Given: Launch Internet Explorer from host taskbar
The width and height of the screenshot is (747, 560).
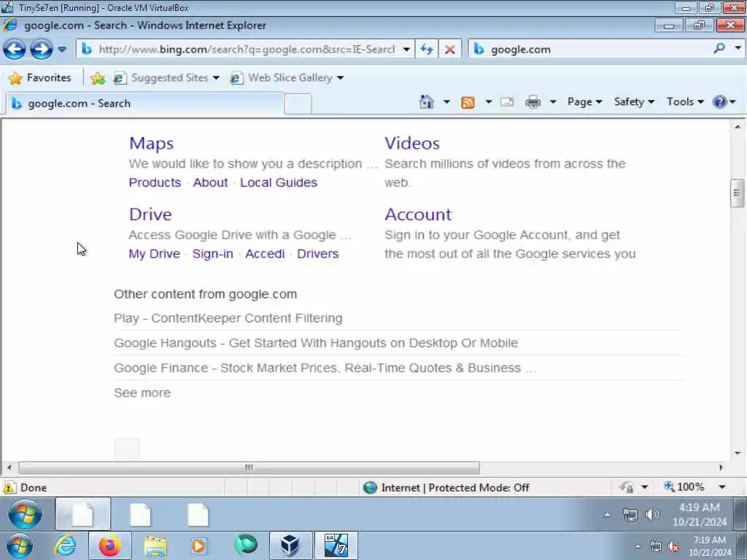Looking at the screenshot, I should [65, 545].
